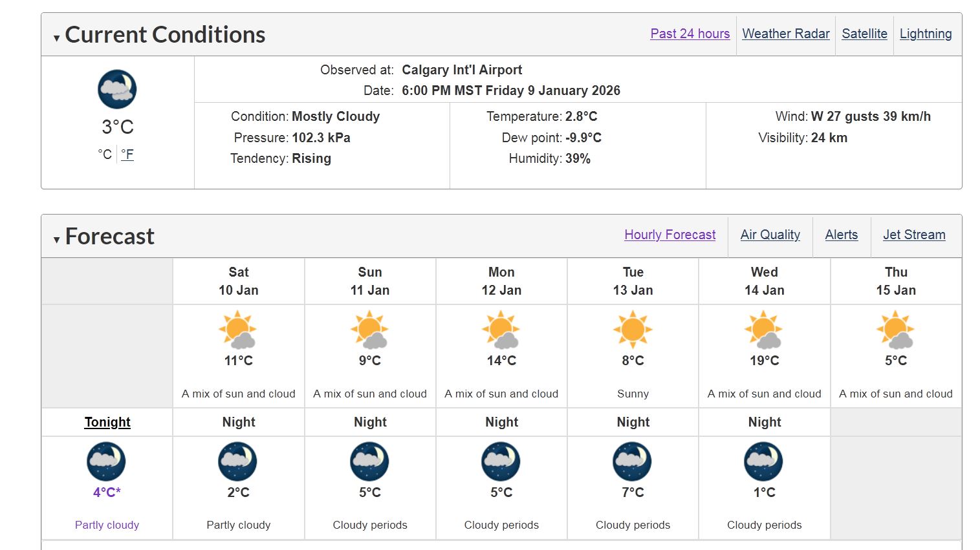Check the Lightning information link
Viewport: 980px width, 550px height.
coord(926,34)
